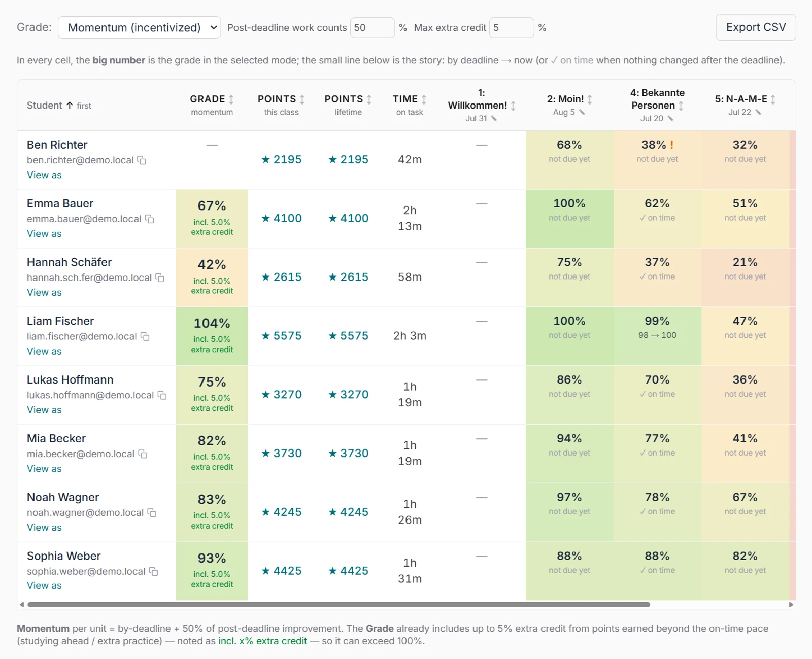Click the horizontal table scrollbar thumb
The height and width of the screenshot is (659, 812).
pyautogui.click(x=339, y=605)
